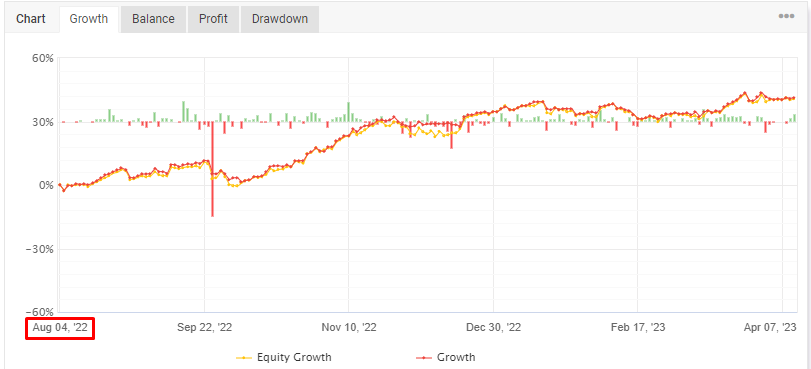This screenshot has height=369, width=811.
Task: Select the Profit tab
Action: point(213,19)
